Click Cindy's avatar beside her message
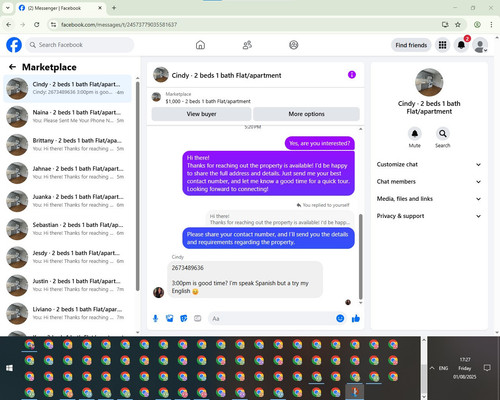Viewport: 500px width, 400px height. tap(158, 292)
